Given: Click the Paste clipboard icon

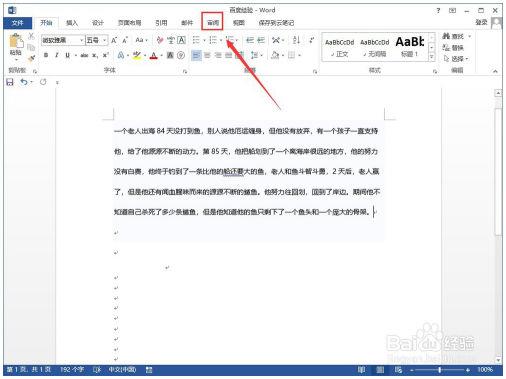Looking at the screenshot, I should (x=16, y=41).
